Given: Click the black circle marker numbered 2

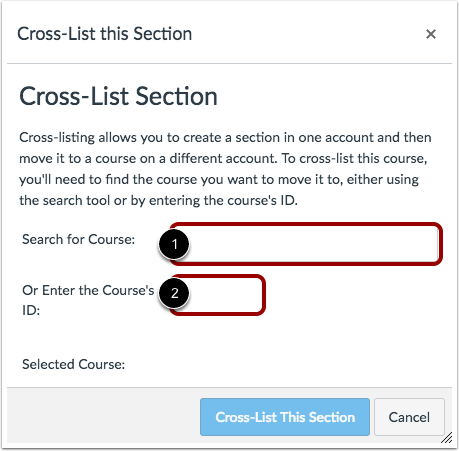Looking at the screenshot, I should click(174, 293).
